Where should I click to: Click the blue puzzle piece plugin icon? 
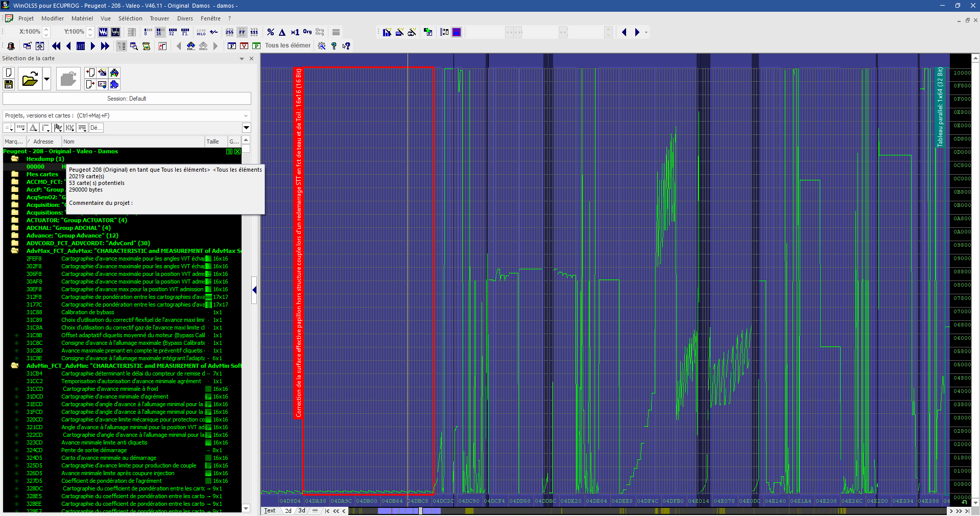pos(114,84)
